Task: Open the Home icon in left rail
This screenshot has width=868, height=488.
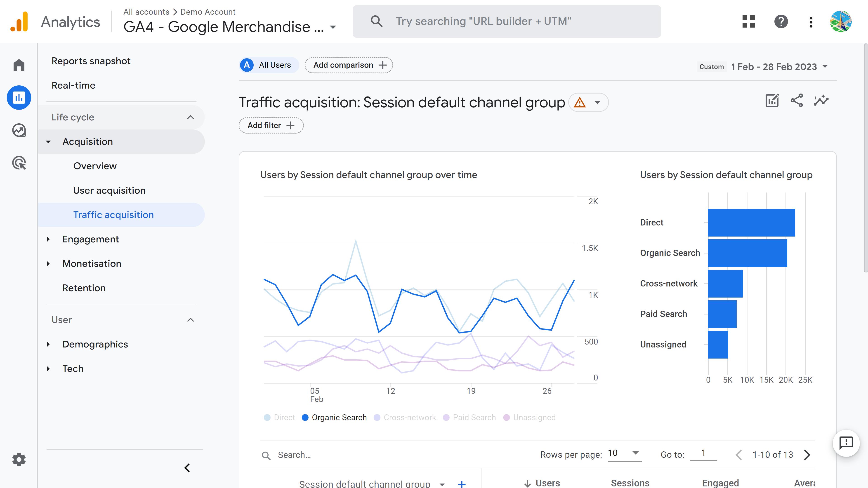Action: coord(19,65)
